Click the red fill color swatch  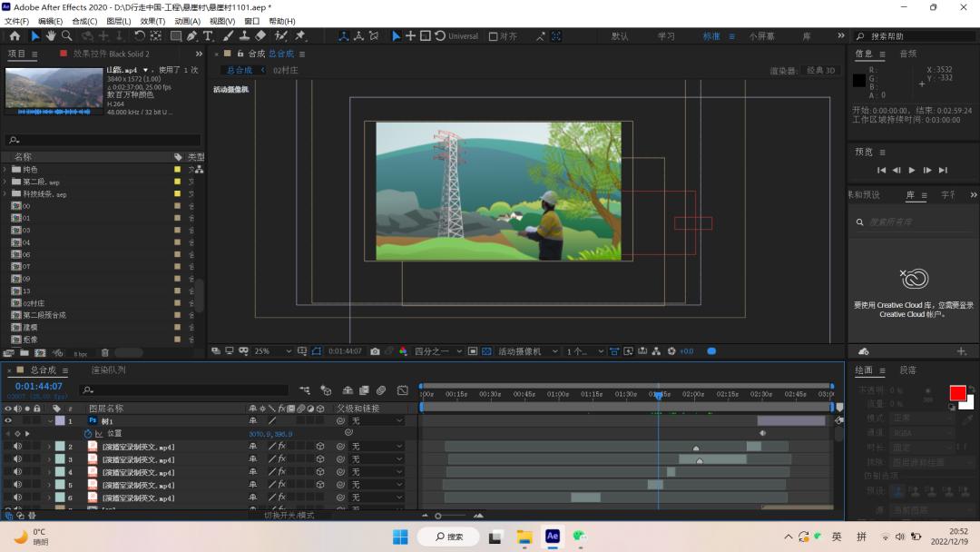957,393
